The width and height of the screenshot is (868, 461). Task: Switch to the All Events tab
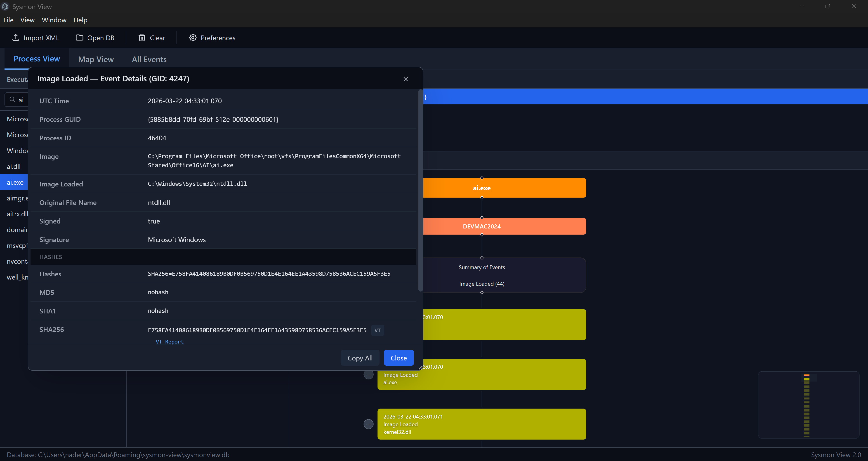149,59
